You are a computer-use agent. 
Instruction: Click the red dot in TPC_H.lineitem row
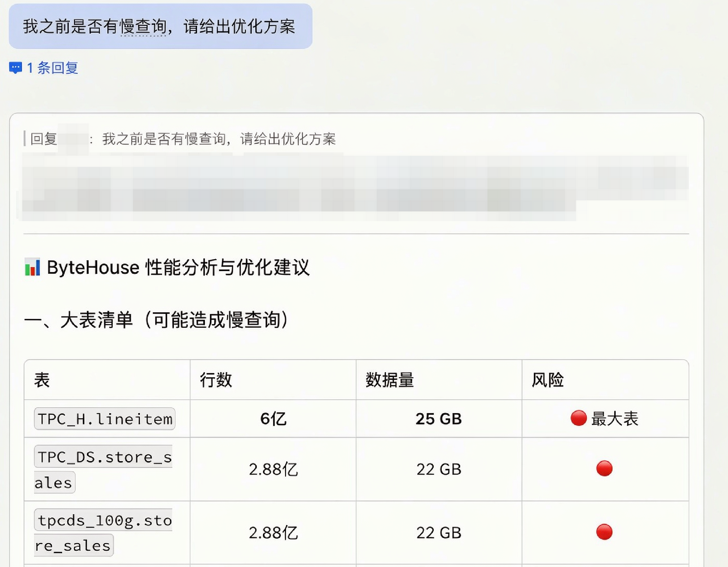click(578, 418)
